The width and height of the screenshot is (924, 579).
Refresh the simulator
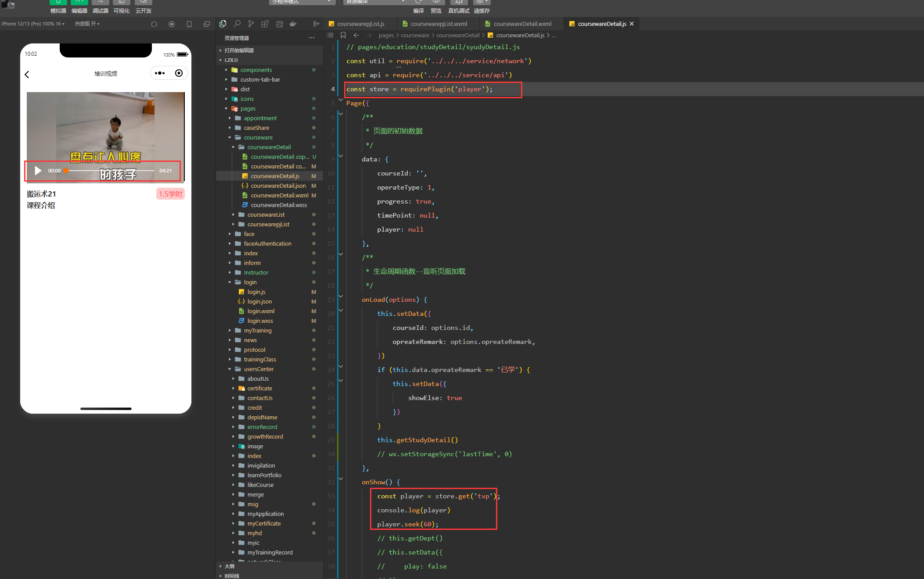[x=154, y=24]
